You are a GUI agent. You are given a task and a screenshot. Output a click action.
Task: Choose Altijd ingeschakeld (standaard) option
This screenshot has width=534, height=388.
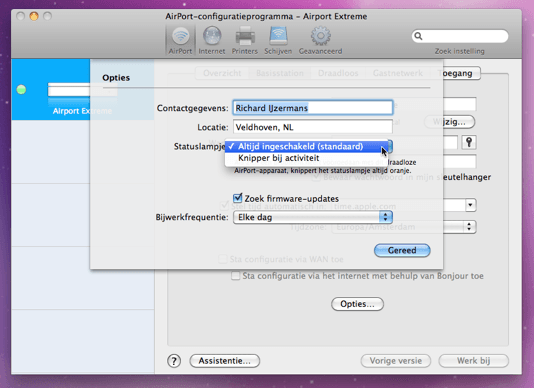pos(306,146)
